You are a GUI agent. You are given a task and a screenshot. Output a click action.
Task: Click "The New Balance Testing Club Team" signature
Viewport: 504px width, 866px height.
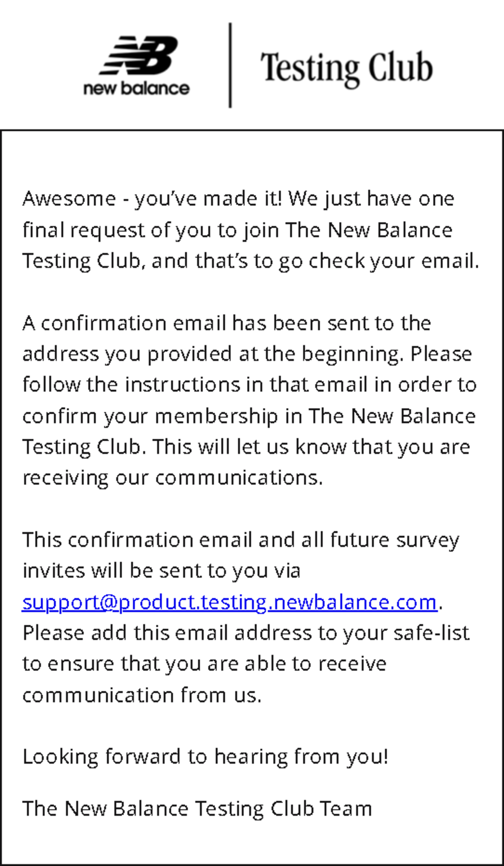(x=197, y=809)
